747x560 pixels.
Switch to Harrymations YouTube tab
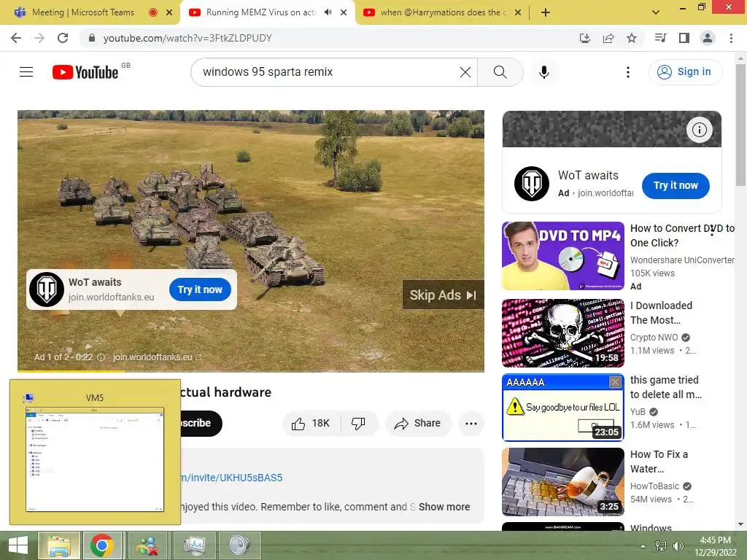coord(441,12)
